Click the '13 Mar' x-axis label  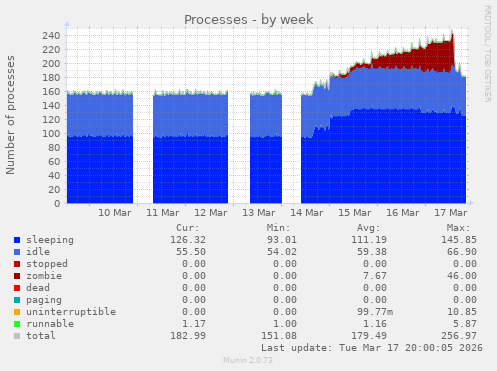(259, 213)
